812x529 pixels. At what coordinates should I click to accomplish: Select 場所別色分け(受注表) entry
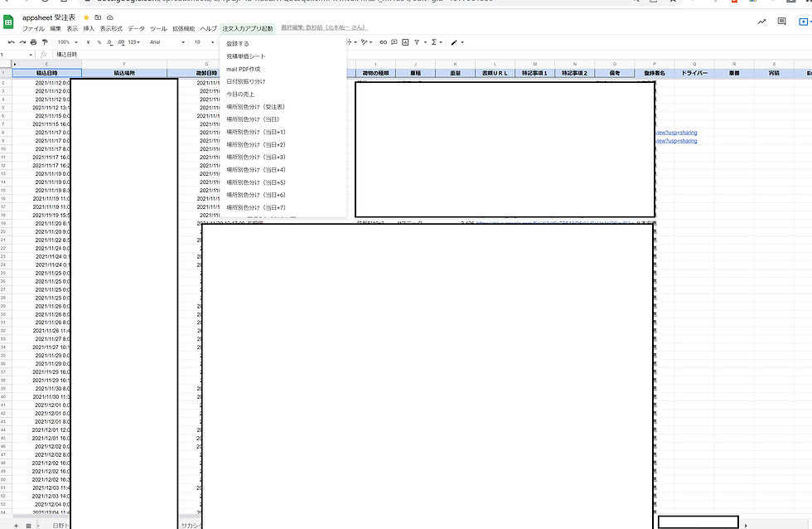(256, 107)
